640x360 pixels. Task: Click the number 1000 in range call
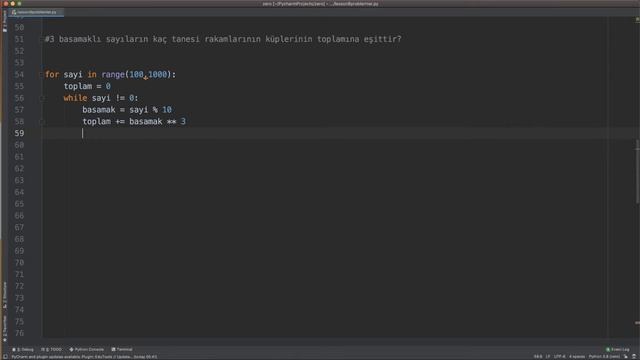[x=158, y=75]
